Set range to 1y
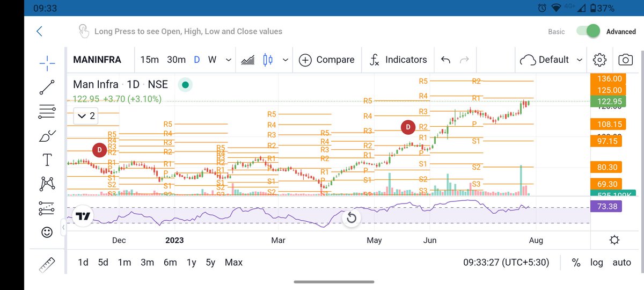Screen dimensions: 644x290 pos(191,263)
